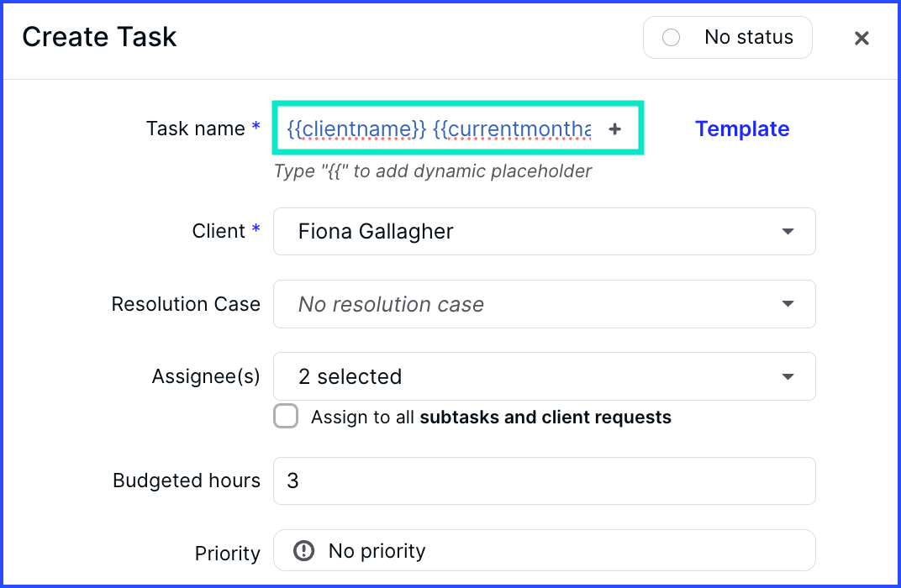Click the 2 selected assignee text
The height and width of the screenshot is (588, 901).
pos(350,376)
